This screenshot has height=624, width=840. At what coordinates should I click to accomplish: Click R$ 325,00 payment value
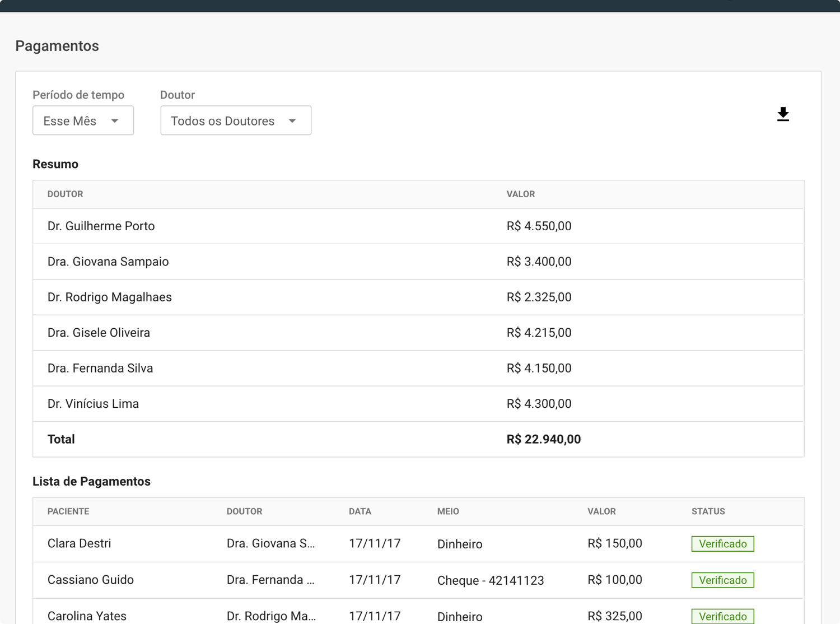615,616
